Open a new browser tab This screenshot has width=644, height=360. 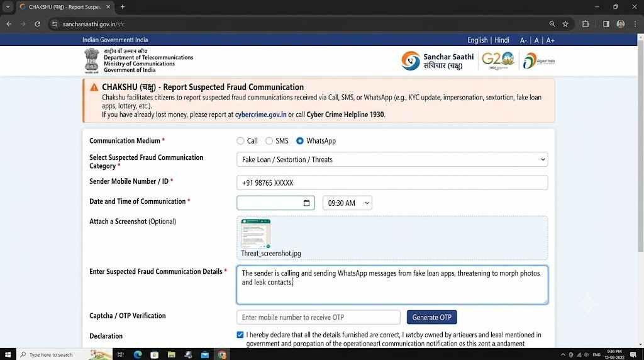click(123, 7)
